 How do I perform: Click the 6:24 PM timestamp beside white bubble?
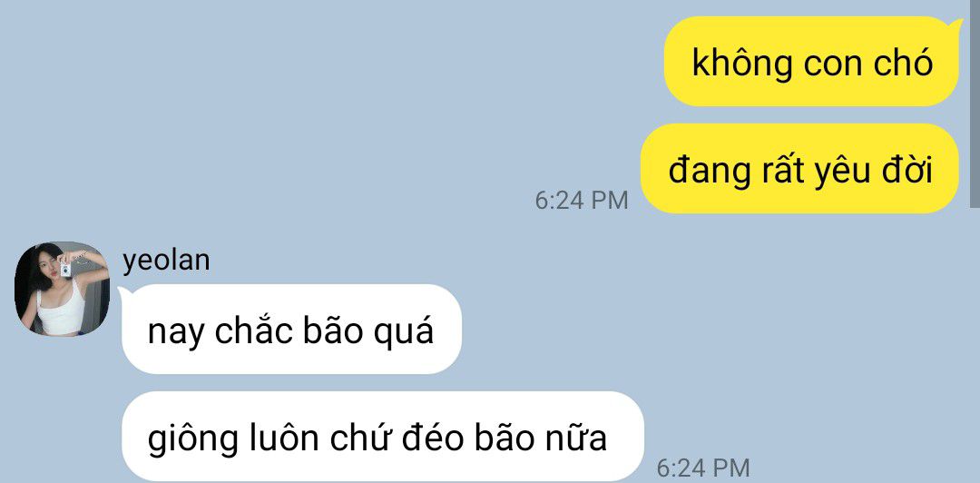click(703, 468)
